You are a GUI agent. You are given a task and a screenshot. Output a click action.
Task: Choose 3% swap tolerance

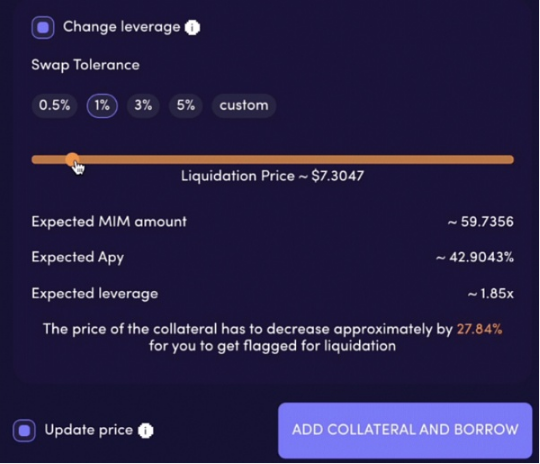point(143,105)
